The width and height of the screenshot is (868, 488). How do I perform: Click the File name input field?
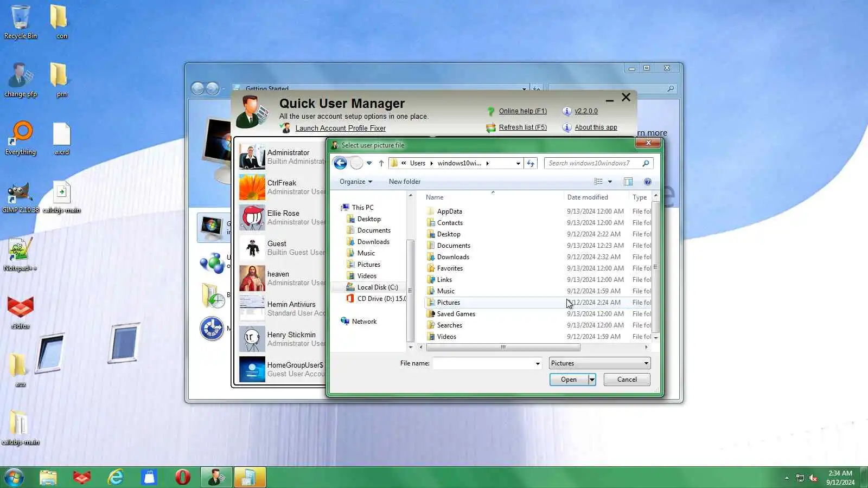point(483,363)
